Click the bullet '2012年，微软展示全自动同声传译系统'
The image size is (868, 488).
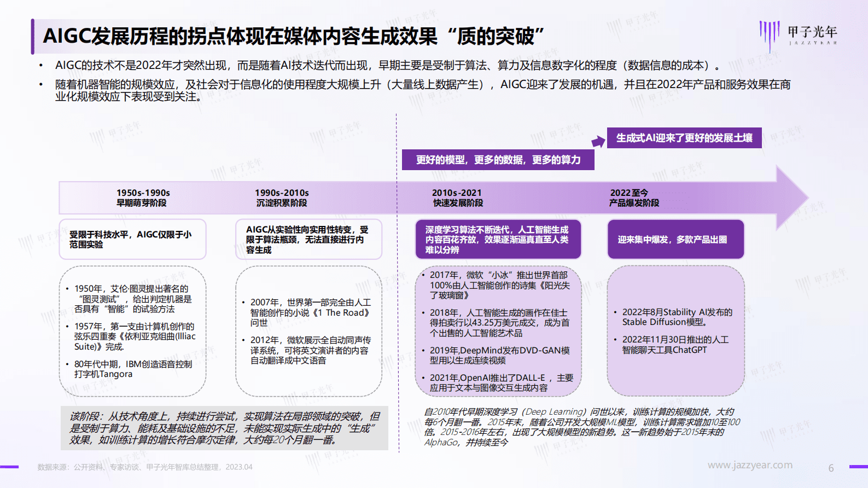pyautogui.click(x=309, y=350)
